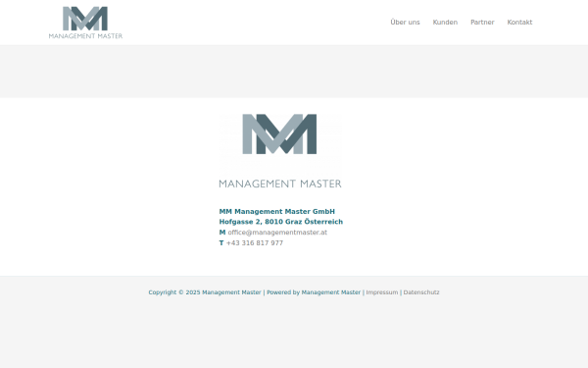Click the Copyright © 2025 Management Master text
Screen dimensions: 588x368
pos(205,292)
